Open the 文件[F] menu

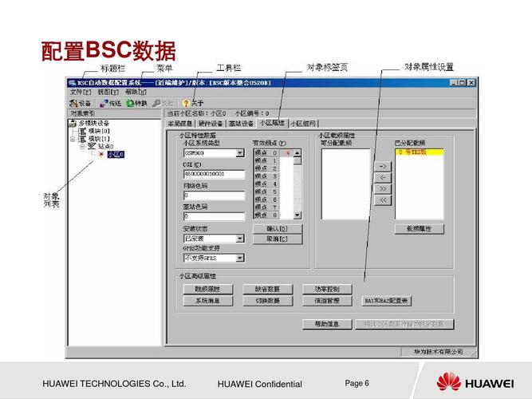[x=81, y=92]
